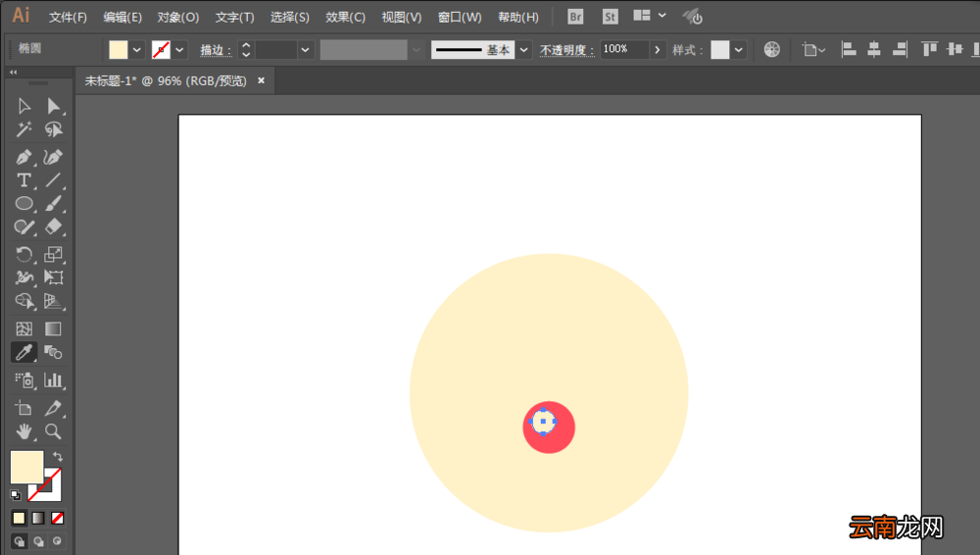Select the Selection tool arrow
Screen dimensions: 980x555
24,106
